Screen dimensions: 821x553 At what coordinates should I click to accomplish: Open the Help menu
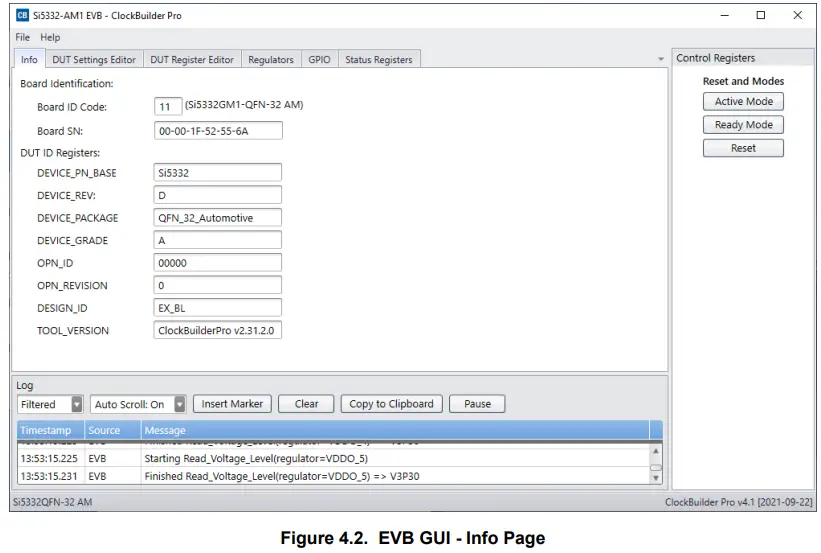coord(50,37)
